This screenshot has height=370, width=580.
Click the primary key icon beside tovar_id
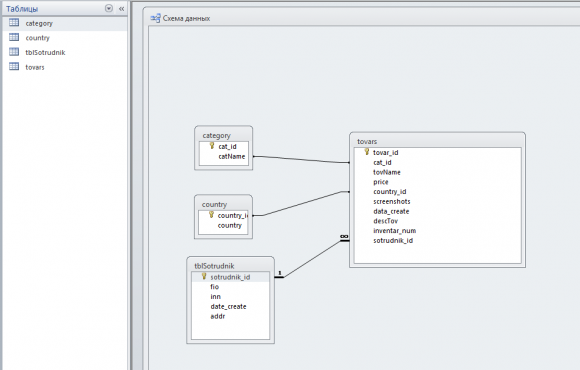point(367,152)
